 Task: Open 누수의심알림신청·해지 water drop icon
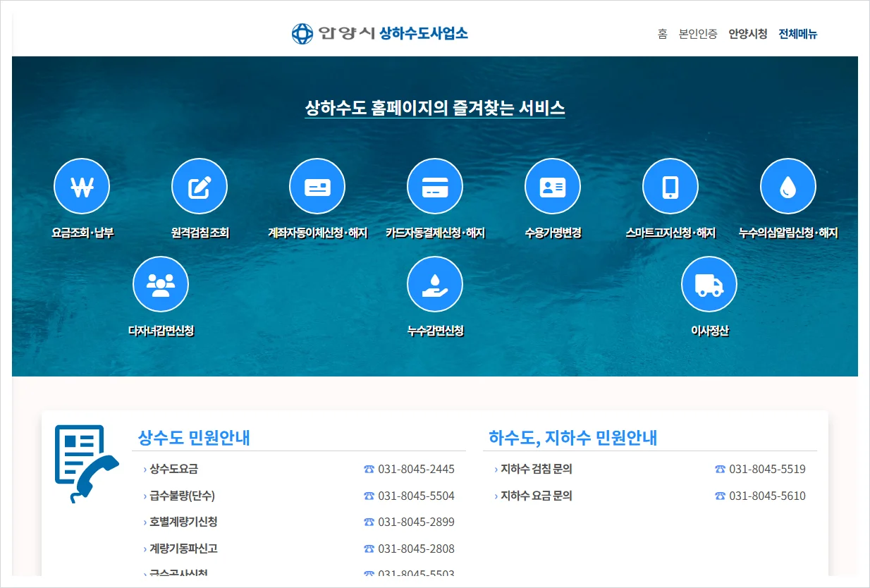pyautogui.click(x=788, y=186)
